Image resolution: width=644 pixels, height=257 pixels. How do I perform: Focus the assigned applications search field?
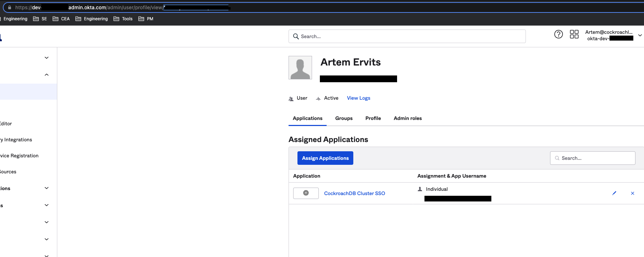coord(593,158)
